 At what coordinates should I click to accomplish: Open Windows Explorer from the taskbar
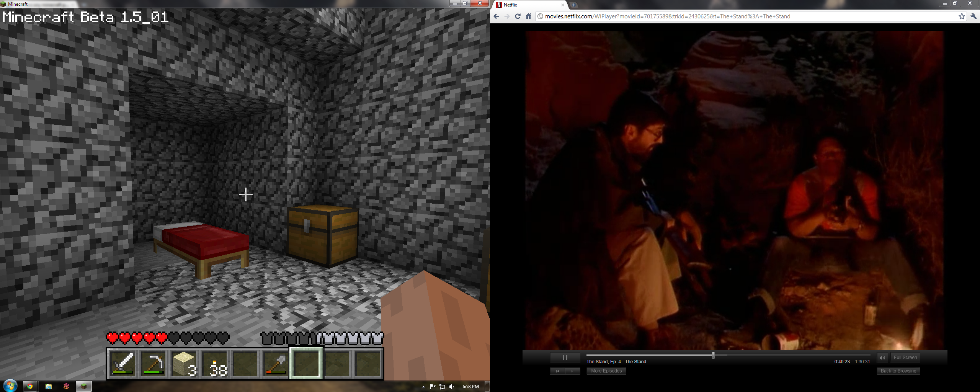tap(49, 386)
